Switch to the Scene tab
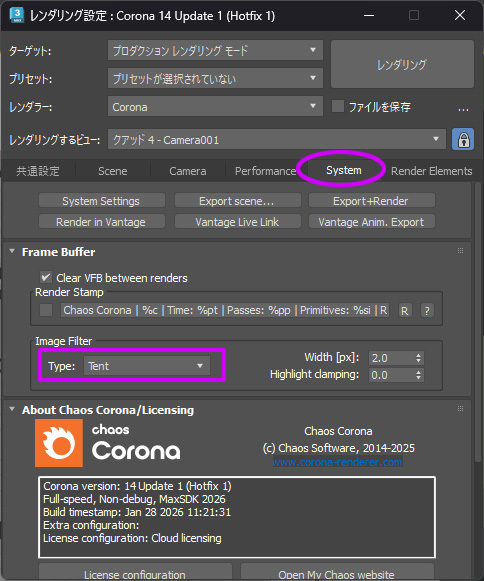 click(113, 171)
